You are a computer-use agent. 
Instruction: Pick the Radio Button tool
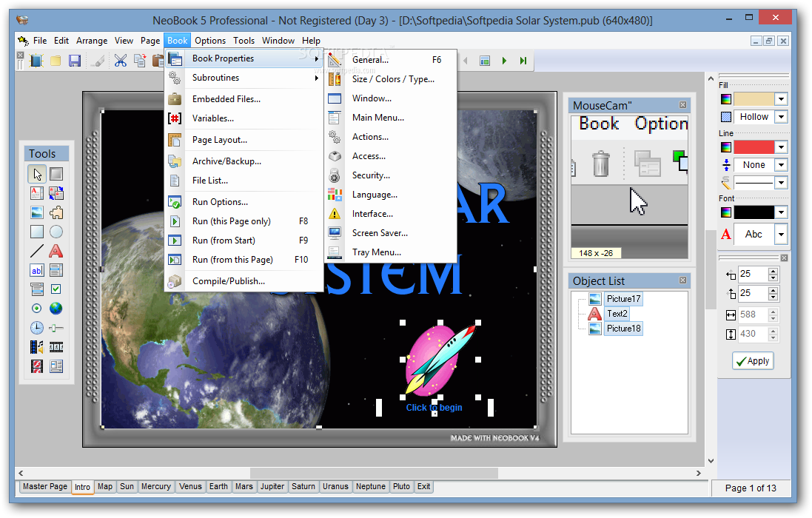pos(37,309)
